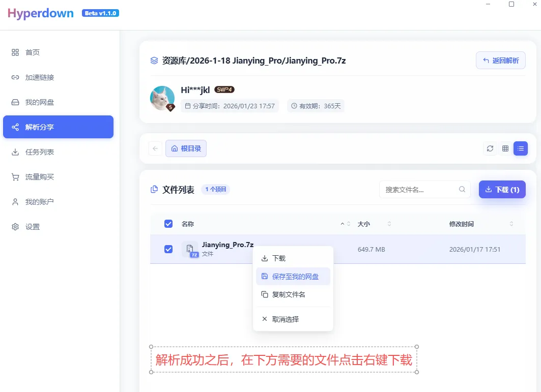
Task: Maximize the Hyperdown window
Action: pyautogui.click(x=511, y=4)
